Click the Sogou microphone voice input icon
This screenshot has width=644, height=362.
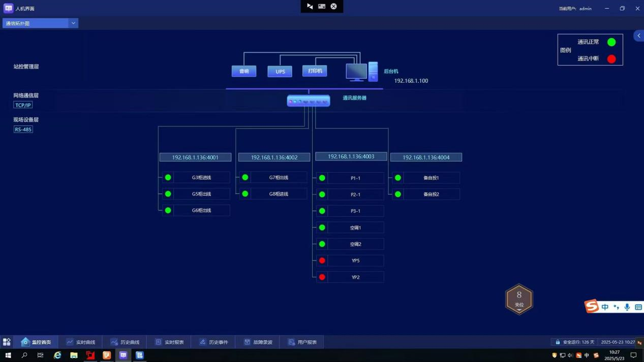[627, 307]
